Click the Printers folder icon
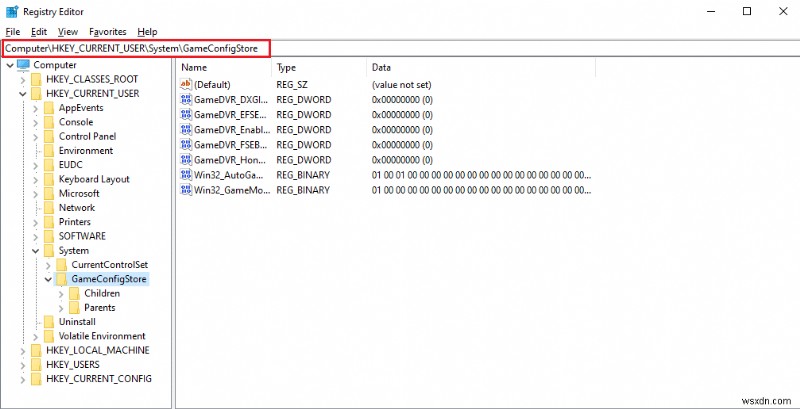 coord(48,222)
